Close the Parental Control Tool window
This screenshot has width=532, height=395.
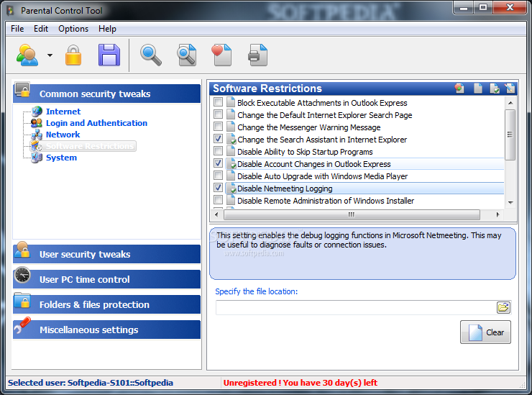[510, 7]
